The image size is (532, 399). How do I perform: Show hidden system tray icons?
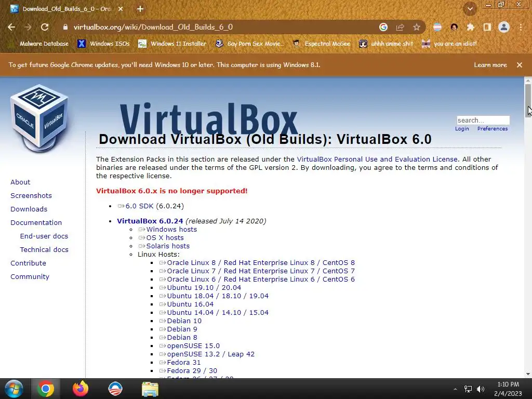coord(455,389)
